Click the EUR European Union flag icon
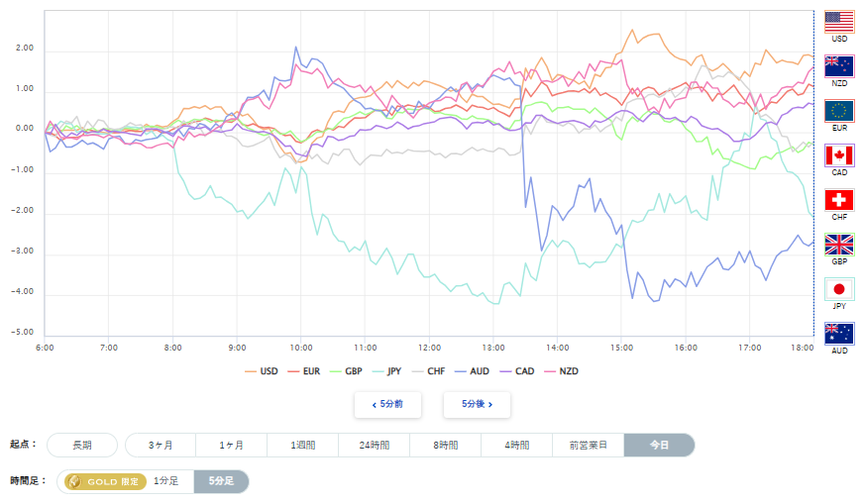Screen dimensions: 866x504 pos(839,111)
